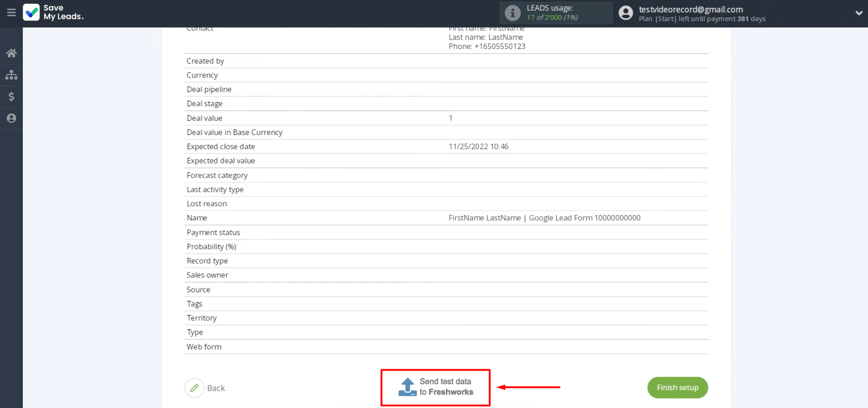Open the hamburger menu icon

coord(11,13)
